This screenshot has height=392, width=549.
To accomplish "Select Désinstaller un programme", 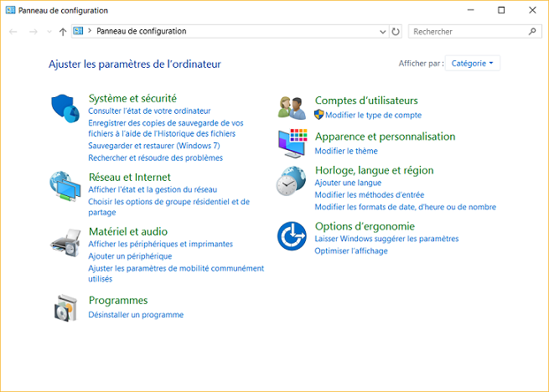I will [136, 315].
